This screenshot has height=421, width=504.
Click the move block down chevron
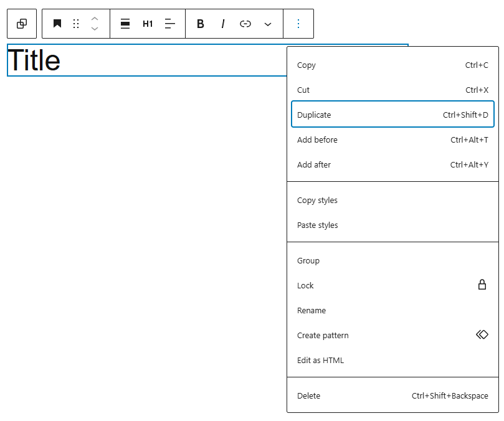point(95,28)
